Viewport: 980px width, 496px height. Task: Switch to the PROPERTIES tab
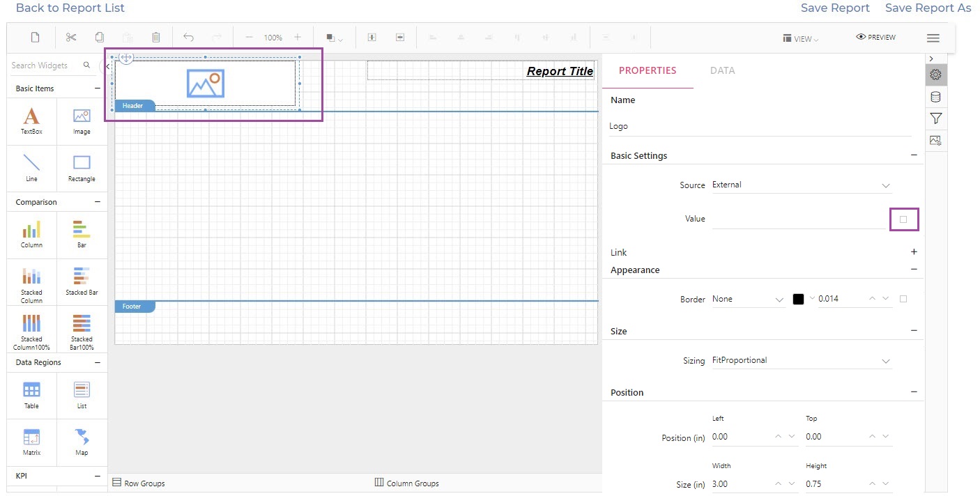click(648, 70)
